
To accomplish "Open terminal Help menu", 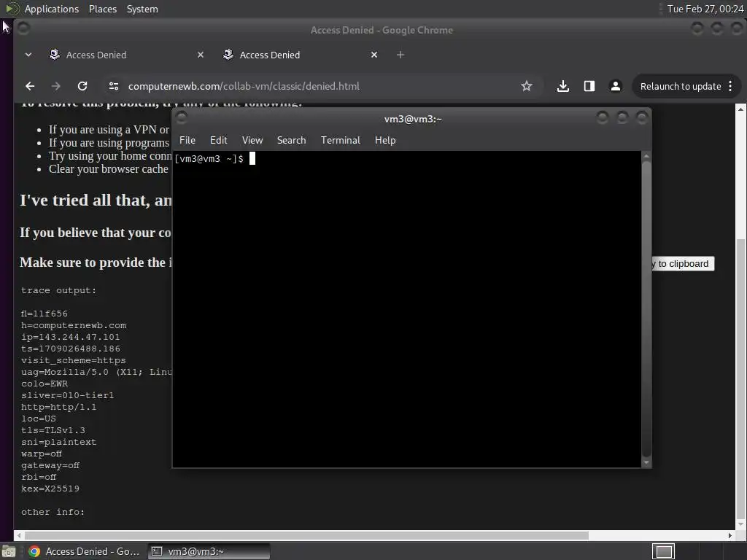I will pos(385,140).
